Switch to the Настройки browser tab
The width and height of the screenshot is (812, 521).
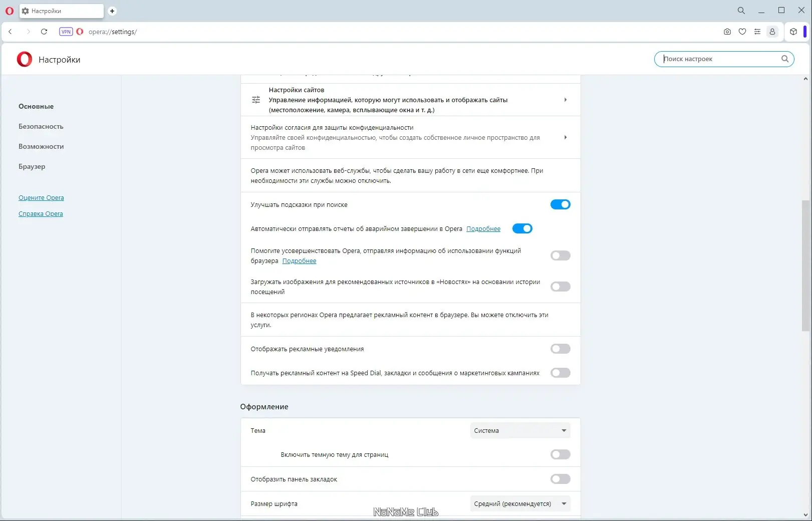[62, 11]
